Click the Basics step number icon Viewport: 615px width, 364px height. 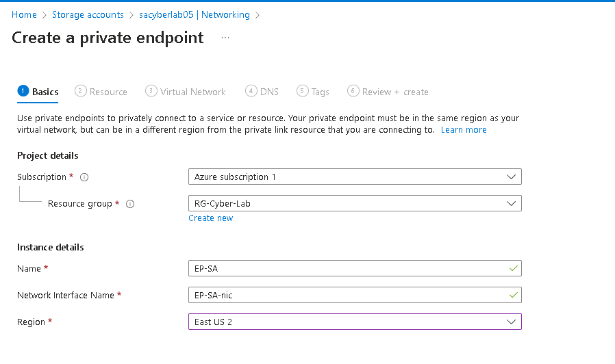click(23, 91)
